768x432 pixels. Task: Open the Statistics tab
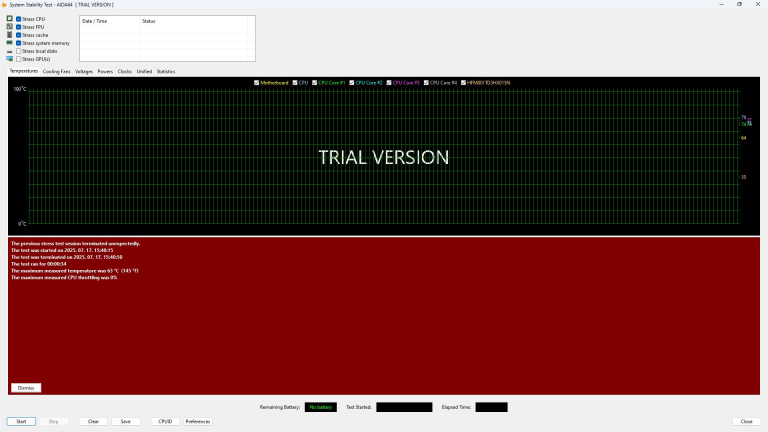[166, 72]
